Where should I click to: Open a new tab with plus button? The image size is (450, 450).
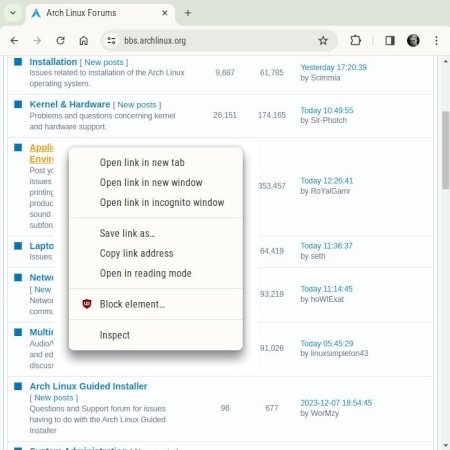188,13
